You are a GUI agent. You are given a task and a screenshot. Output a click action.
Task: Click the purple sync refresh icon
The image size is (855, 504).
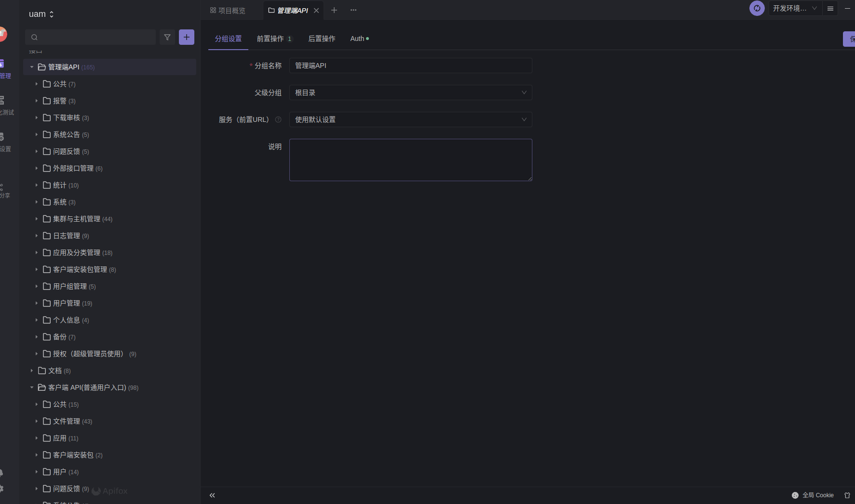pos(757,8)
